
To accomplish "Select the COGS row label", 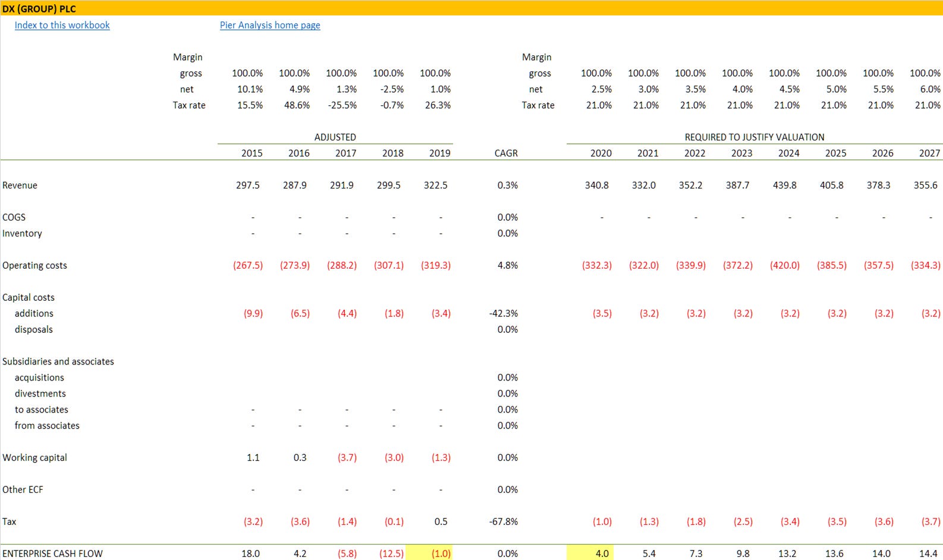I will (14, 217).
